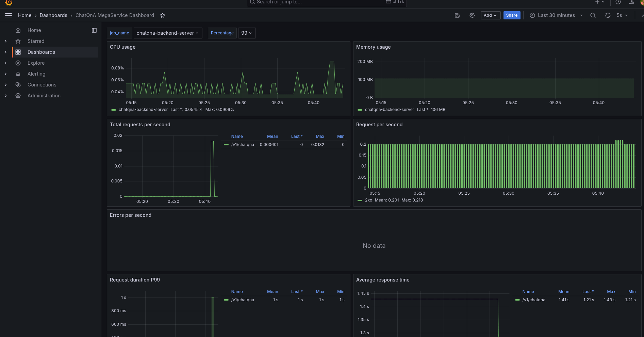644x337 pixels.
Task: Click the Request per second panel title
Action: (x=379, y=125)
